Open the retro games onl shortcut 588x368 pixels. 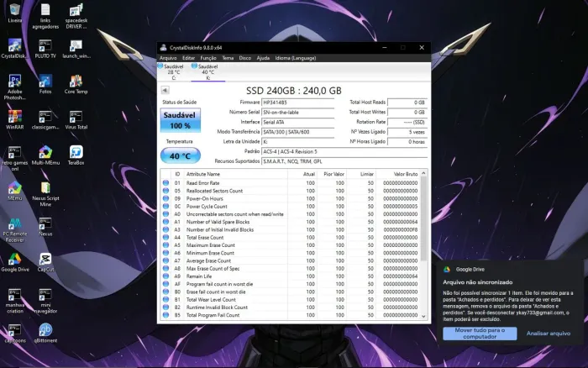point(14,158)
